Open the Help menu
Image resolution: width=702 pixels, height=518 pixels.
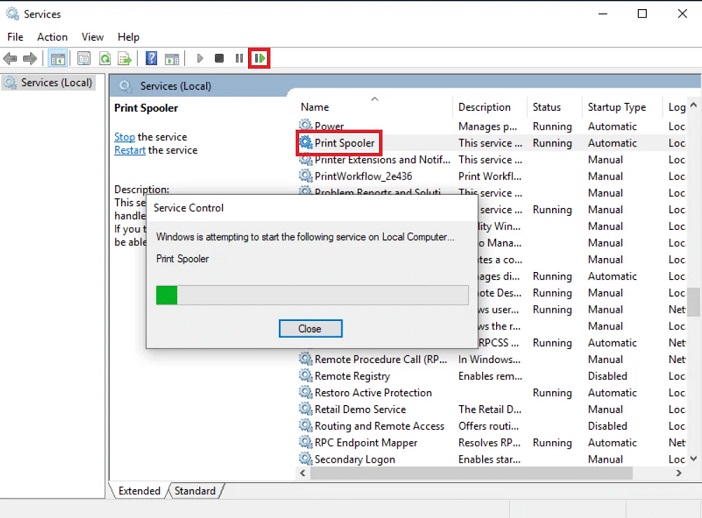pos(128,37)
